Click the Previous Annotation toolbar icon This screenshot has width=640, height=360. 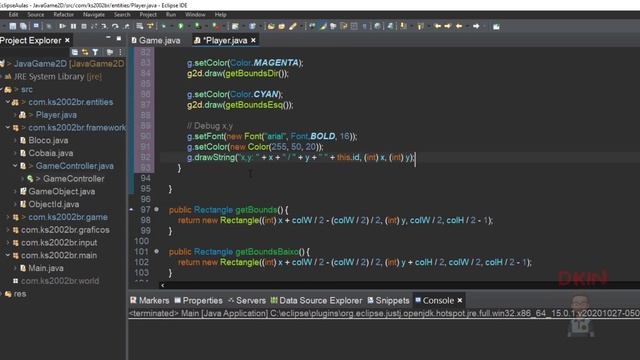coord(420,26)
